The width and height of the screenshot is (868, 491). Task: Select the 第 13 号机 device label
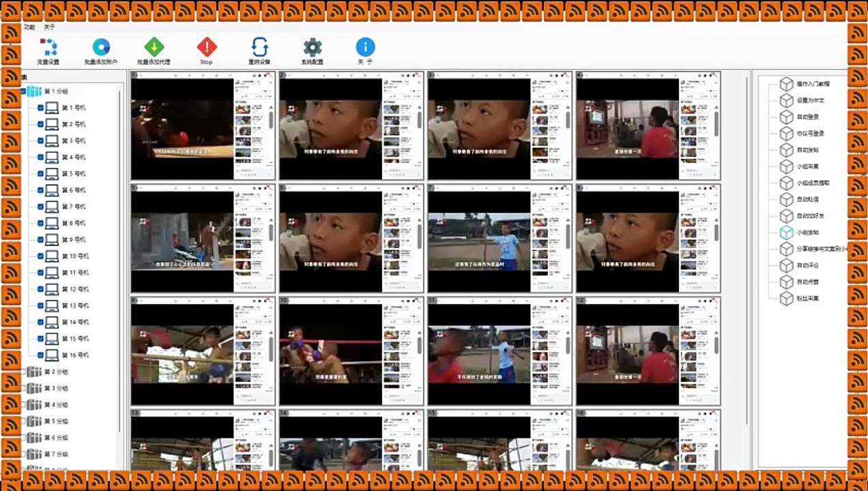tap(75, 306)
